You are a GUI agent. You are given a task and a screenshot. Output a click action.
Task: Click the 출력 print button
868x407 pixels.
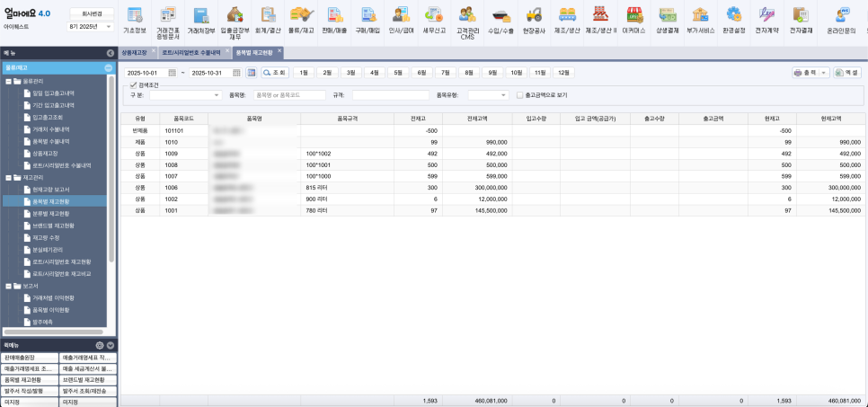click(x=806, y=73)
